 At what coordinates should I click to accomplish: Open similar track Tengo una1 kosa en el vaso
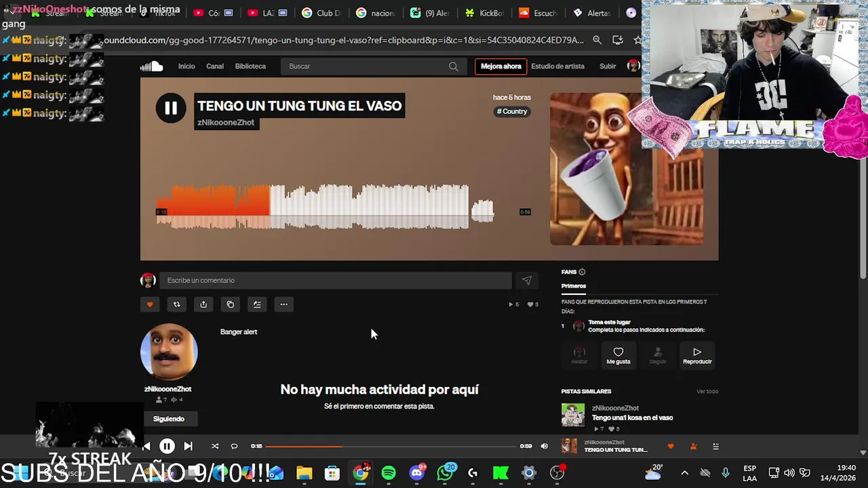coord(633,418)
